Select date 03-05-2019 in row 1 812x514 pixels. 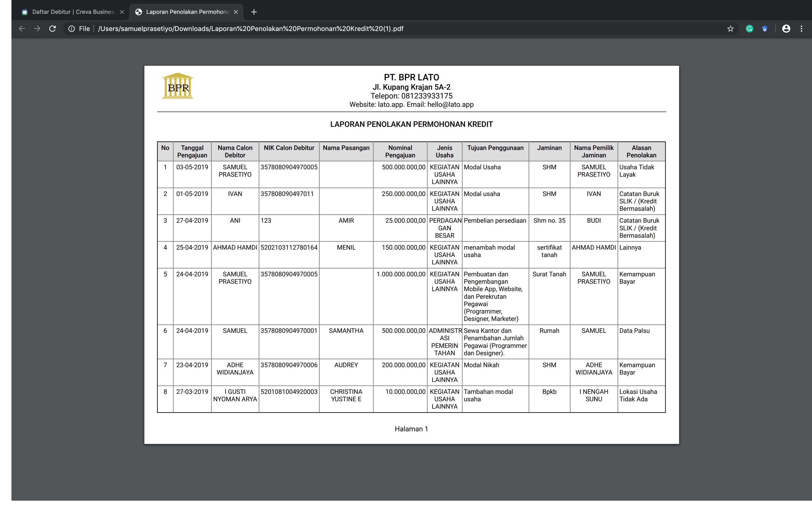click(192, 167)
